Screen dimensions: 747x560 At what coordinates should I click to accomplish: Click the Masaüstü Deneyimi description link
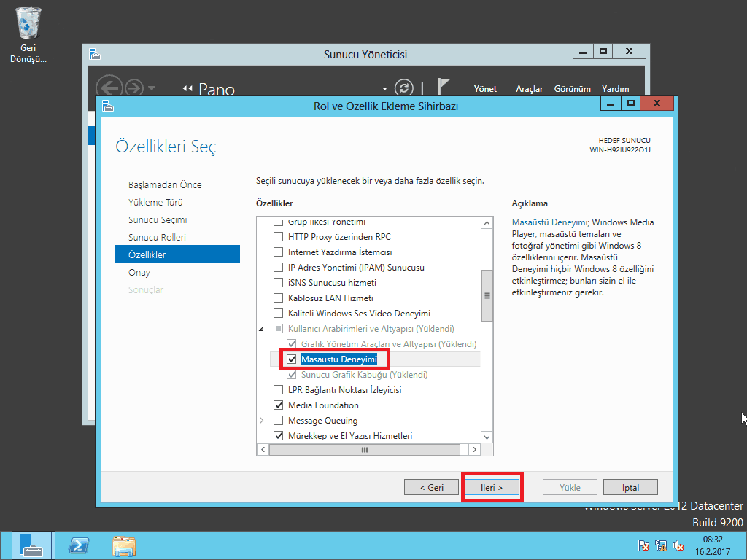pyautogui.click(x=550, y=222)
